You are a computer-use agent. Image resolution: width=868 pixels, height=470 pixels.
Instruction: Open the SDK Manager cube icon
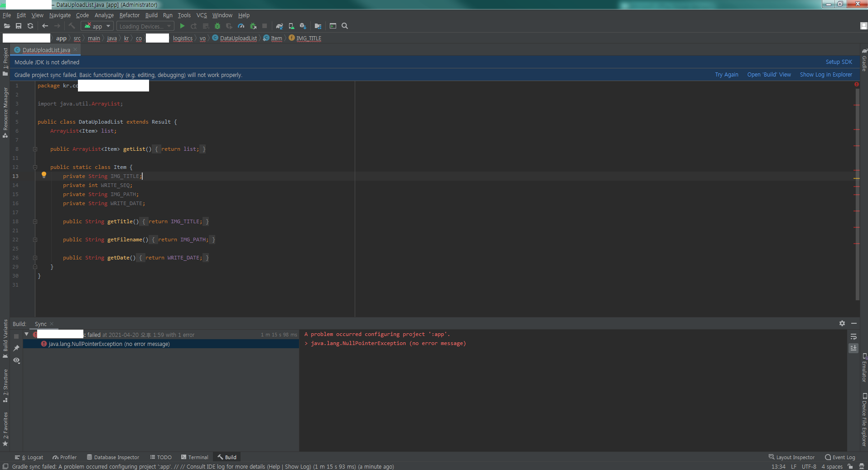pyautogui.click(x=303, y=26)
